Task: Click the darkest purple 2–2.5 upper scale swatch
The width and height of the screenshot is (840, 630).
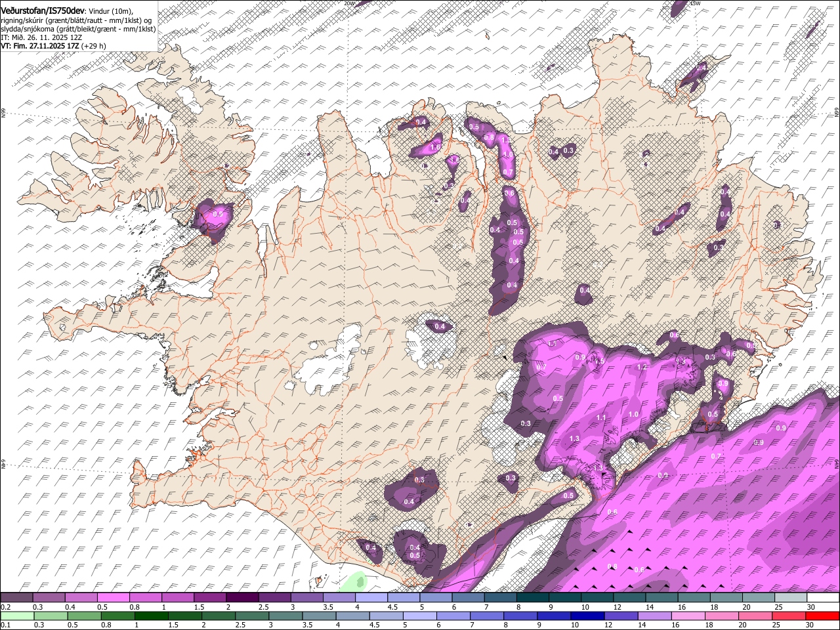Action: click(x=241, y=598)
